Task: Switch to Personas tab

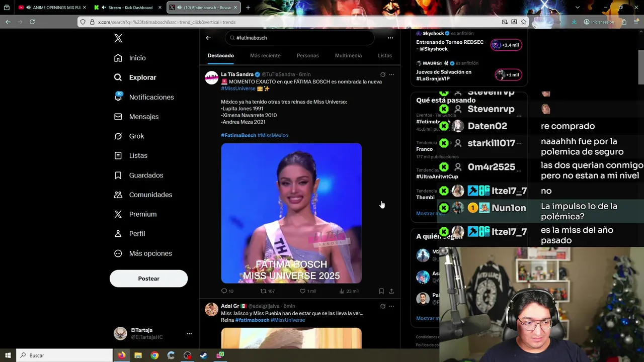Action: [x=307, y=56]
